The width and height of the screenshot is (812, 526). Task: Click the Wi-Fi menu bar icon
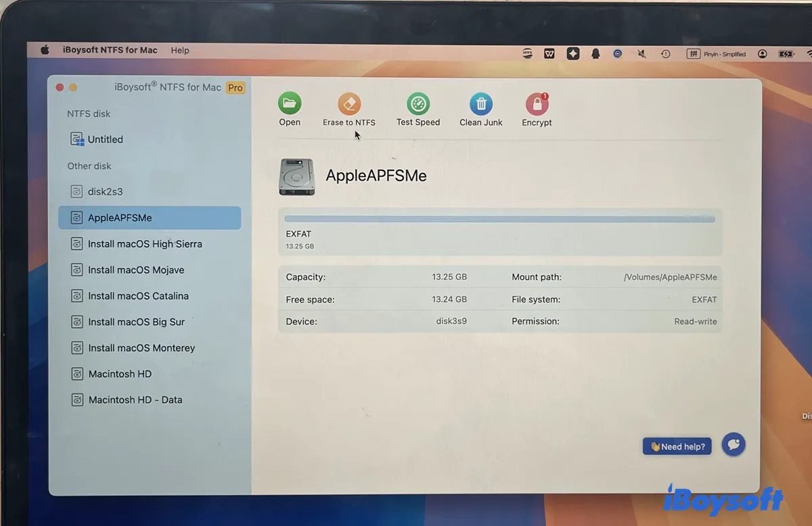pos(808,53)
